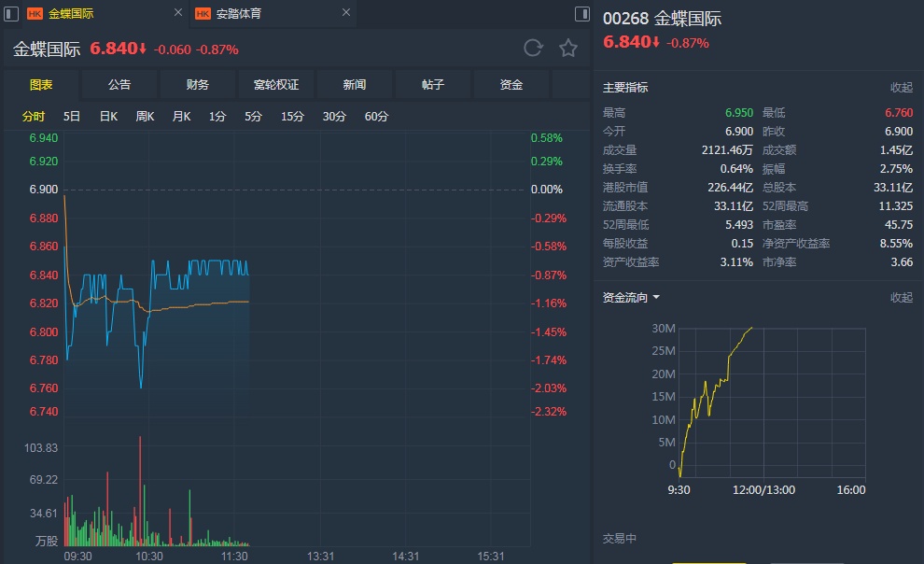The image size is (924, 564).
Task: Open the 财务 tab
Action: tap(198, 84)
